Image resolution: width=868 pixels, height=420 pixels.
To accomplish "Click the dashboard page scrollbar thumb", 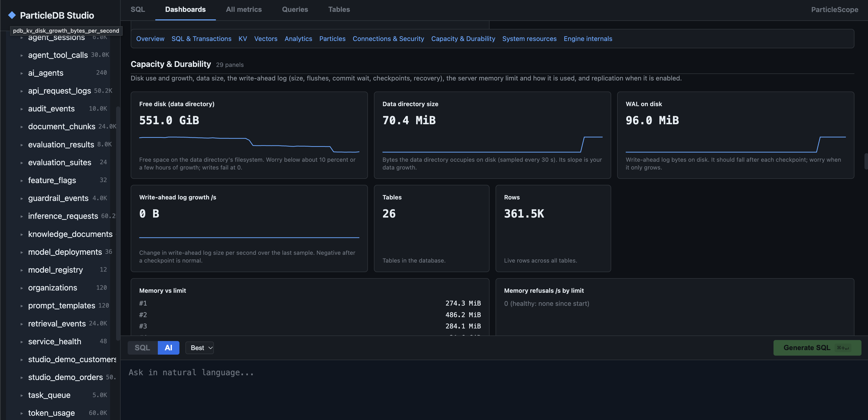I will tap(866, 161).
